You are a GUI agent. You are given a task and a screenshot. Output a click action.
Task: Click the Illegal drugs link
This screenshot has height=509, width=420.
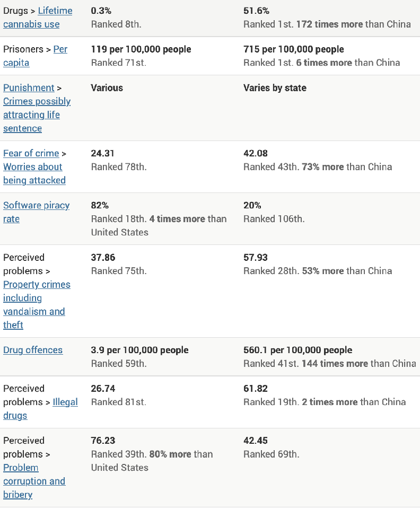tap(65, 402)
